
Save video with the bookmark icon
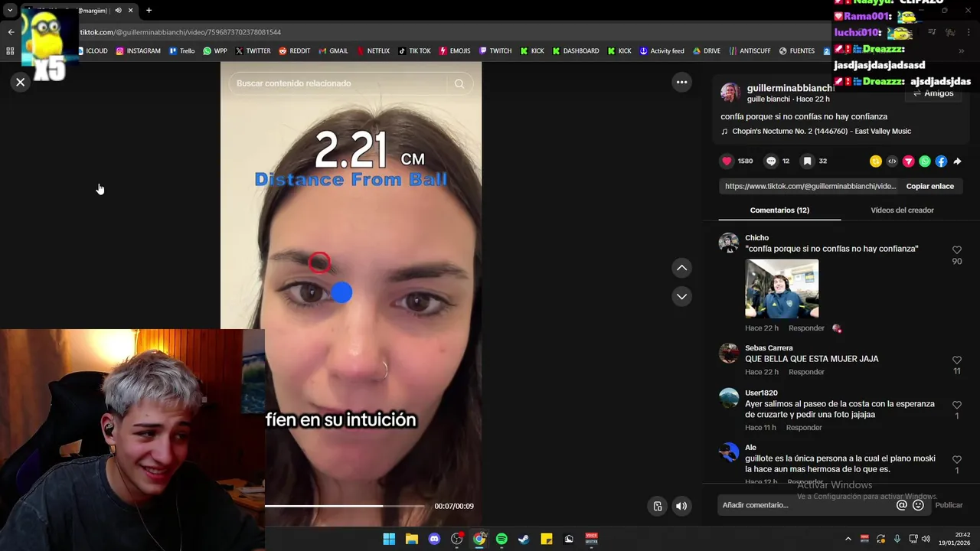point(807,161)
